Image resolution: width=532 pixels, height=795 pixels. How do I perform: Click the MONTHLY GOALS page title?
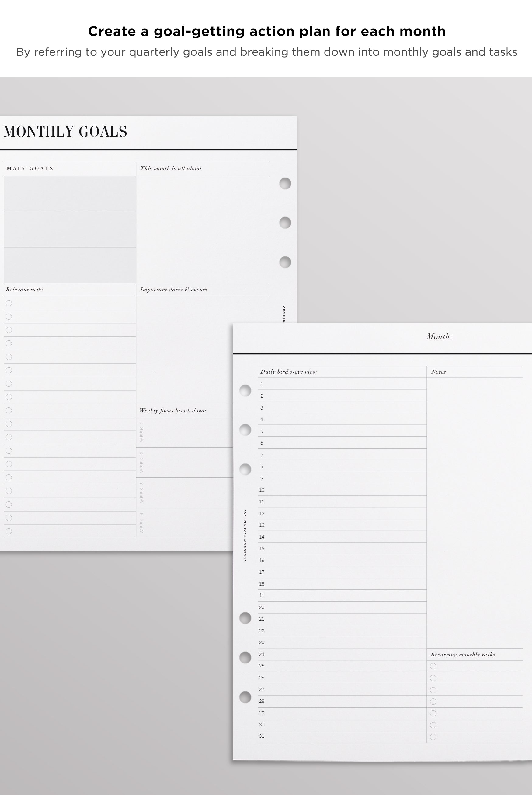point(65,132)
